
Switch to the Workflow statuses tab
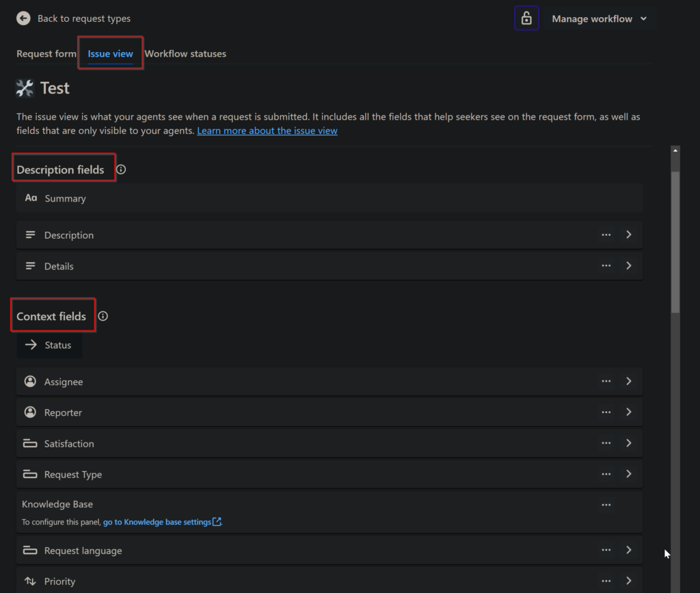coord(185,53)
